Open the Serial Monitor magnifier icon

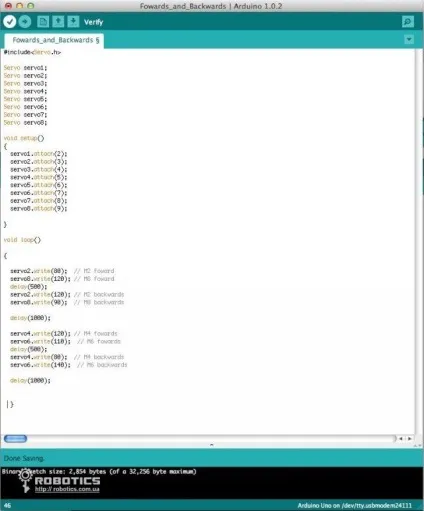[x=408, y=22]
